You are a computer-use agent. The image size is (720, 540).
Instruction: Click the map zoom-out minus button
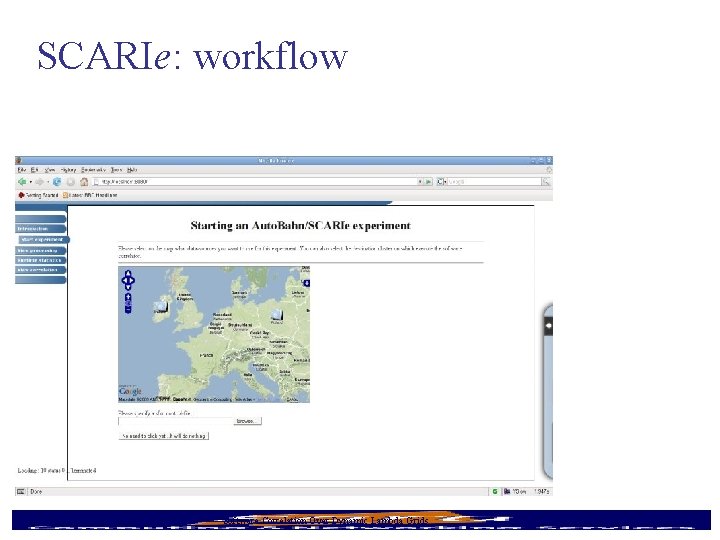pos(128,310)
